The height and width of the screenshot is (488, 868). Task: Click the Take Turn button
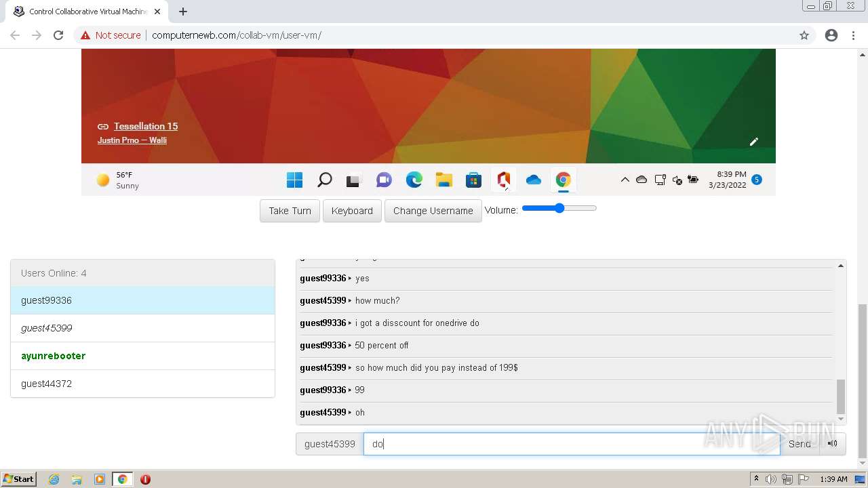pyautogui.click(x=290, y=211)
